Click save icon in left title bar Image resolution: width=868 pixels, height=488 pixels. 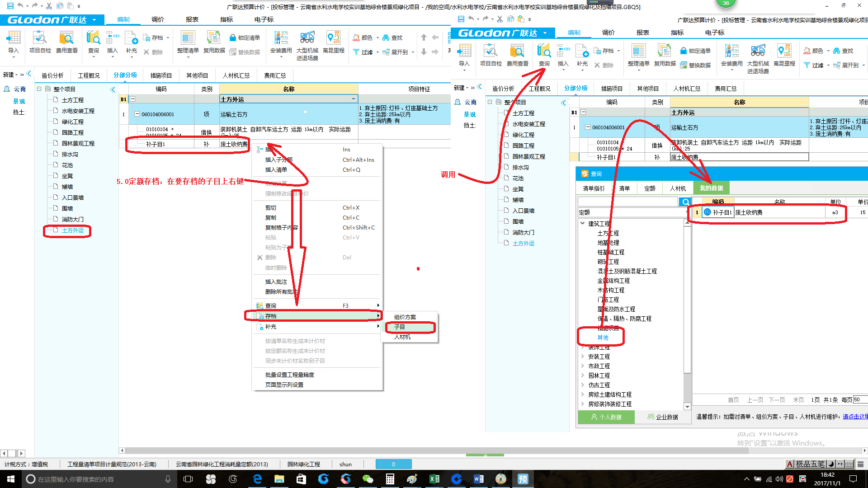pyautogui.click(x=9, y=6)
